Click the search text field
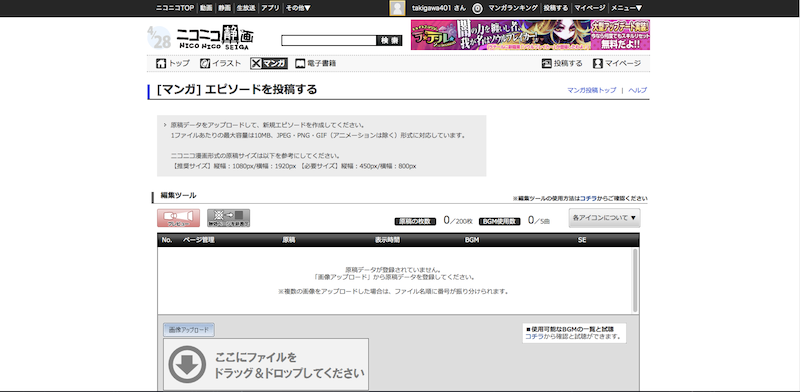Viewport: 800px width, 392px height. (x=329, y=41)
